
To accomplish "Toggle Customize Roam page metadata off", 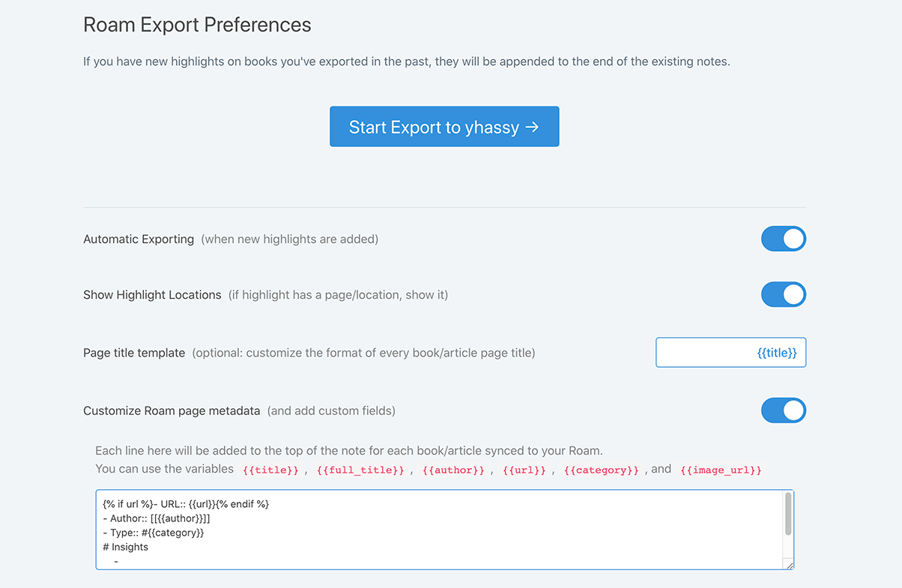I will point(783,410).
